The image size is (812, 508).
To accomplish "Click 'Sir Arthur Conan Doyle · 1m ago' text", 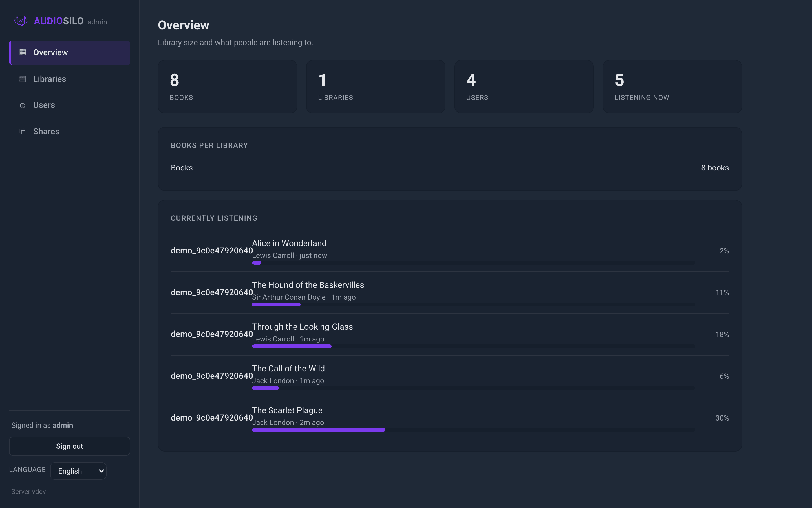I will (304, 297).
